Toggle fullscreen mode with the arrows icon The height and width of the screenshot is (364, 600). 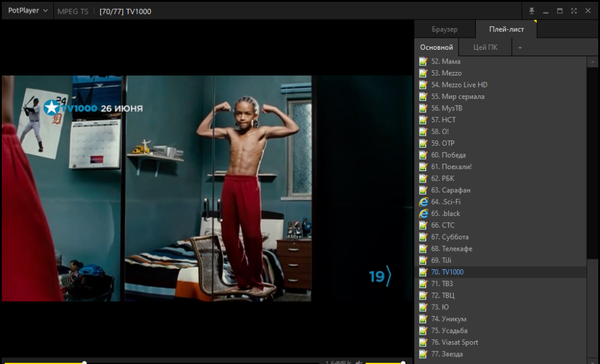574,11
